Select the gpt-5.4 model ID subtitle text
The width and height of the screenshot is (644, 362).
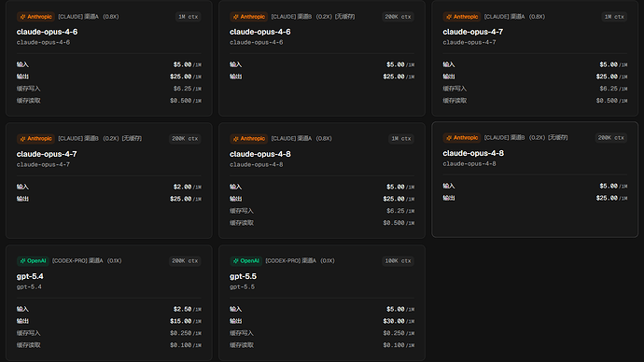tap(29, 286)
